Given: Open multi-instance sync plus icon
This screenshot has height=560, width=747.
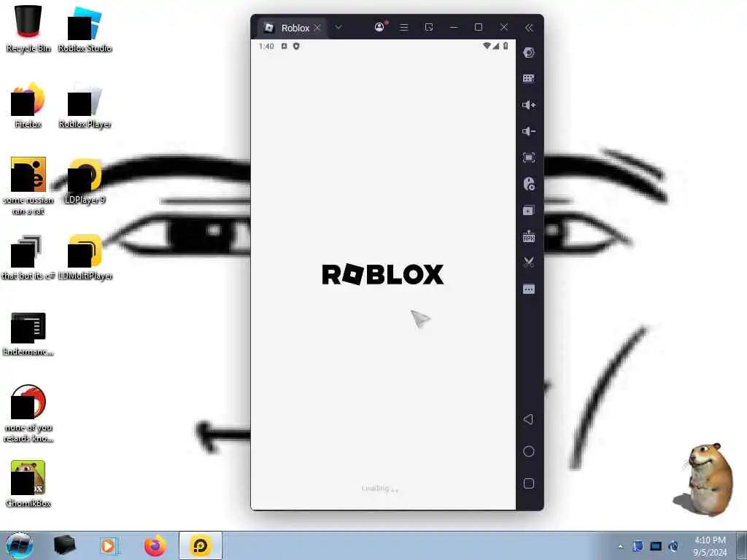Looking at the screenshot, I should (529, 211).
